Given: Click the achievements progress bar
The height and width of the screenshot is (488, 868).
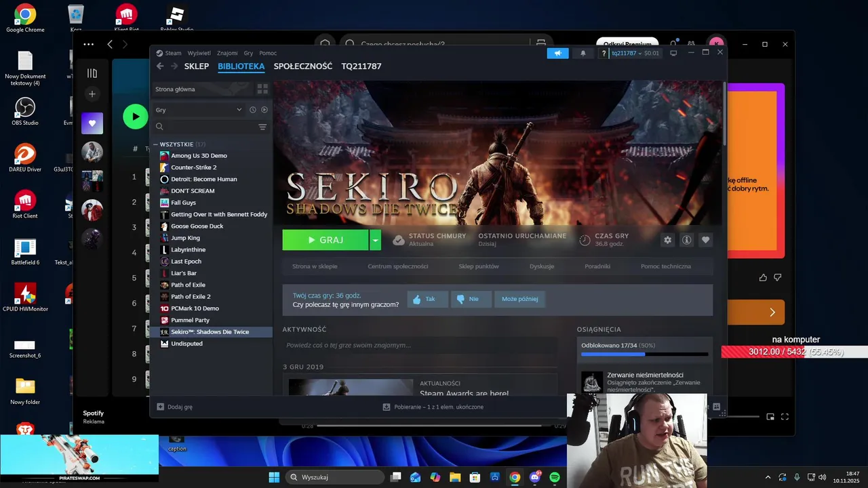Looking at the screenshot, I should point(644,354).
